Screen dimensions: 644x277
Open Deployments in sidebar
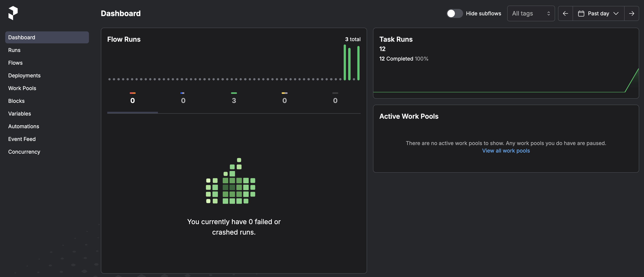pyautogui.click(x=24, y=76)
